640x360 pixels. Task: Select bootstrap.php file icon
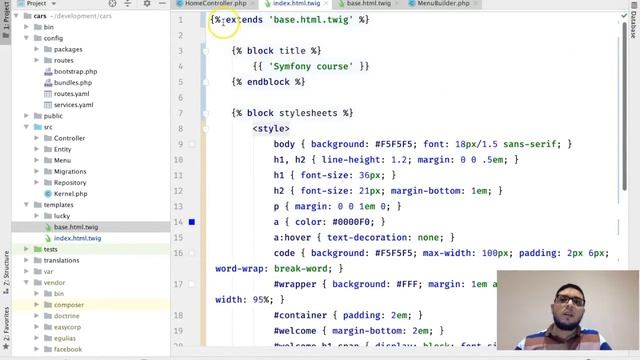point(48,71)
